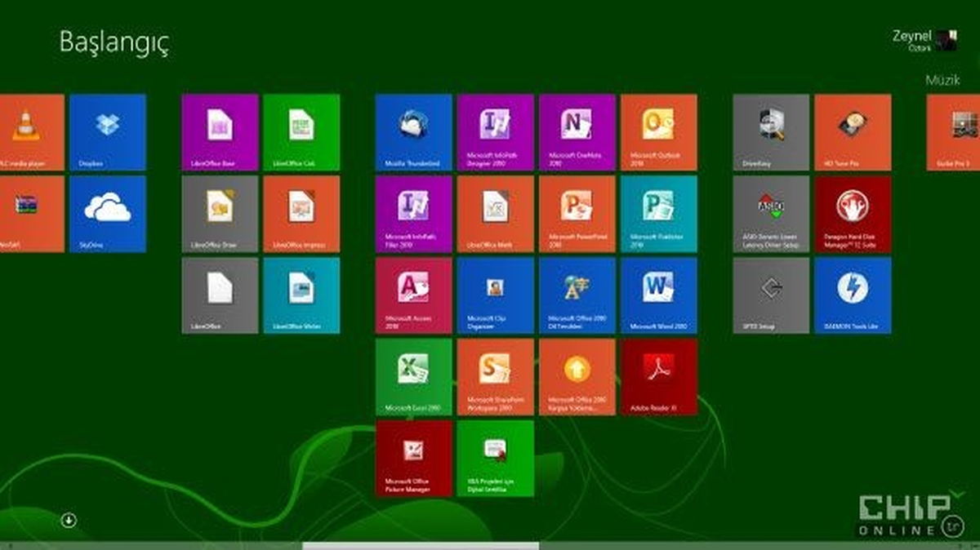This screenshot has height=550, width=980.
Task: Launch LibreOffice Math tile
Action: [496, 214]
